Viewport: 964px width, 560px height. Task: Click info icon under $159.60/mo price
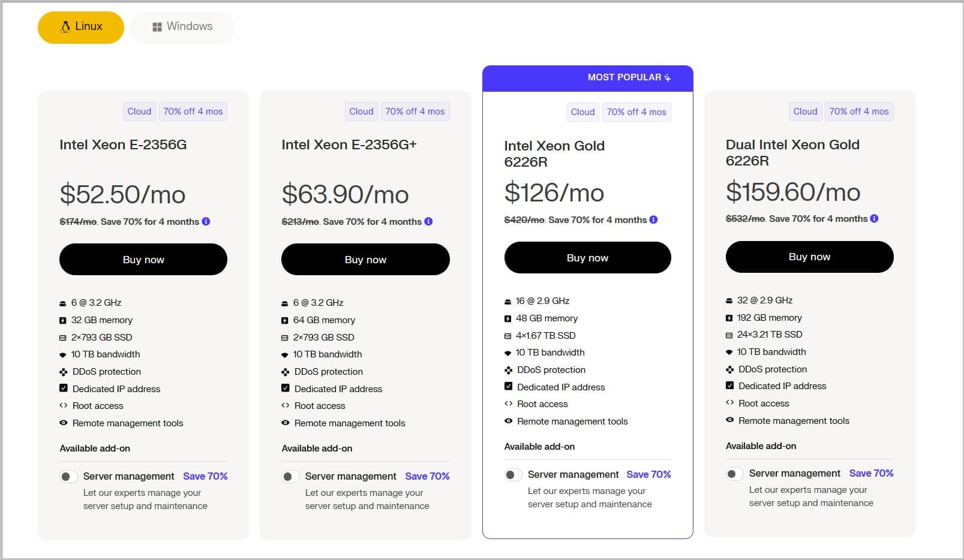874,218
